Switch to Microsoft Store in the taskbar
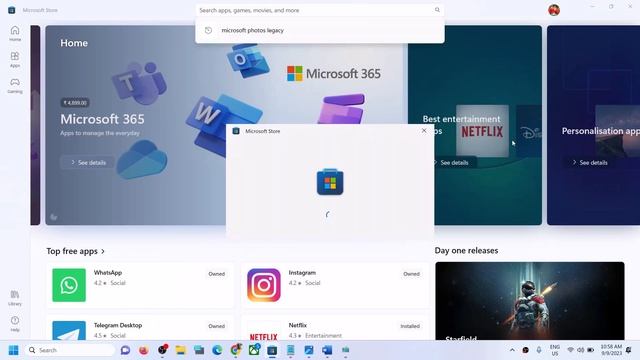This screenshot has height=360, width=640. 272,350
